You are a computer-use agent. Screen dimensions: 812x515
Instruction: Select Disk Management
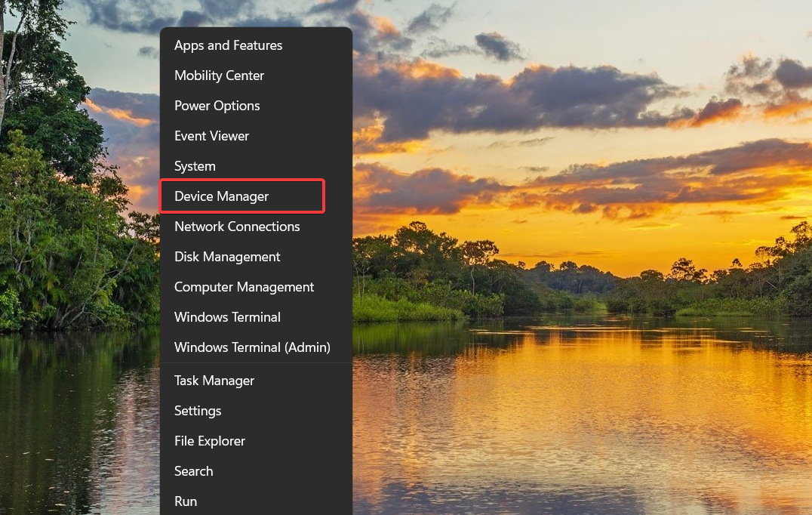(227, 256)
